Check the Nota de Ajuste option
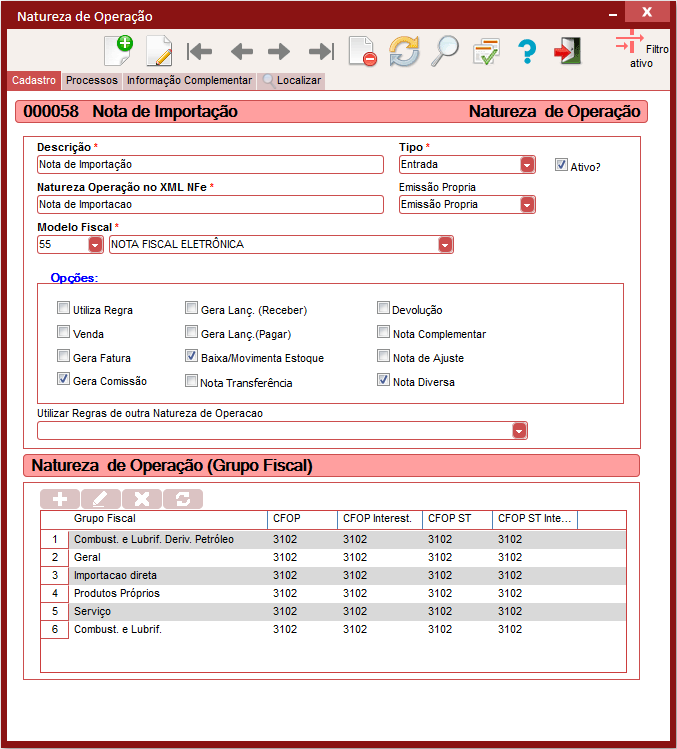This screenshot has height=749, width=677. 383,355
